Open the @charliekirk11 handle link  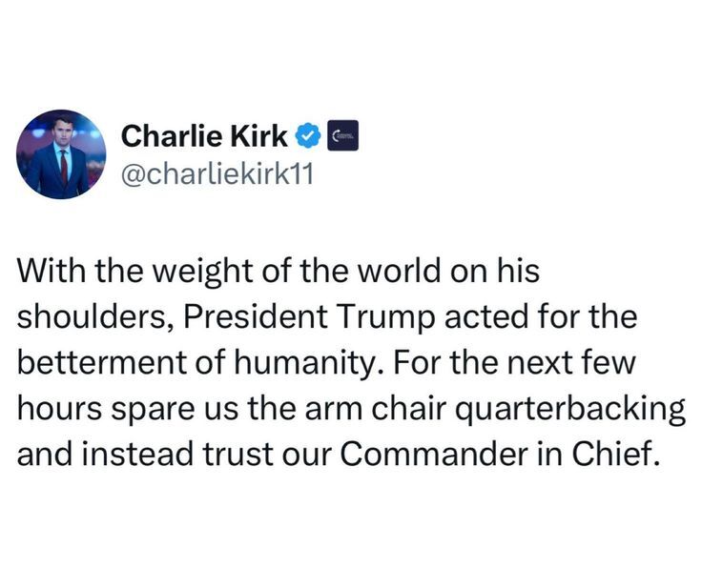coord(217,174)
